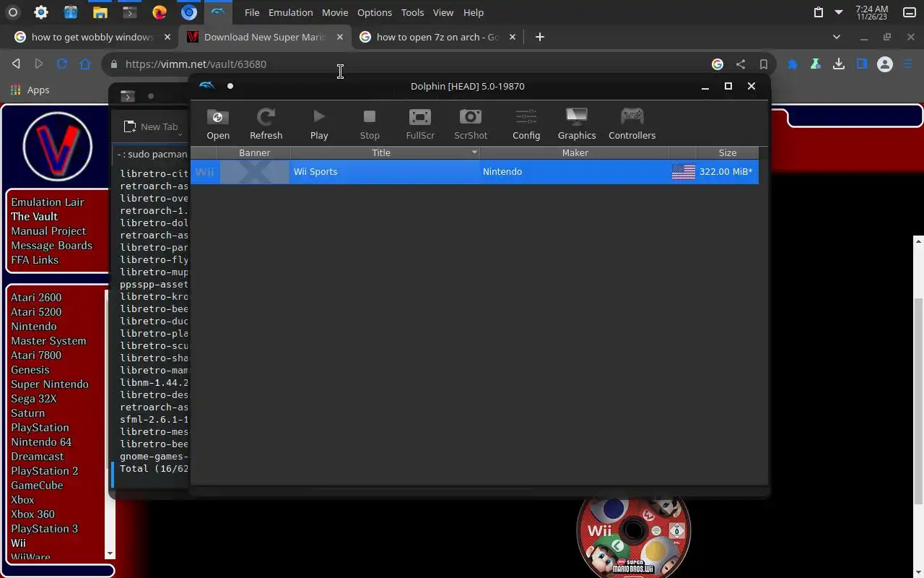Click the share icon in the address bar
This screenshot has width=924, height=578.
tap(740, 64)
